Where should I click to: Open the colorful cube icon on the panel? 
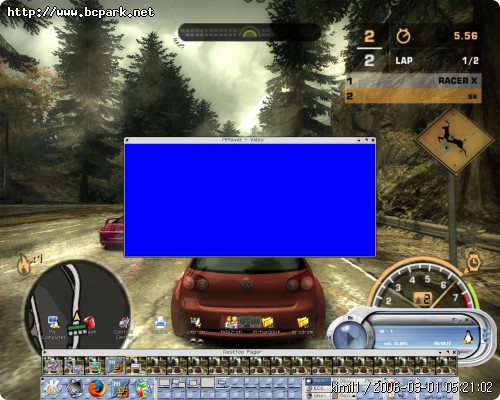(142, 389)
